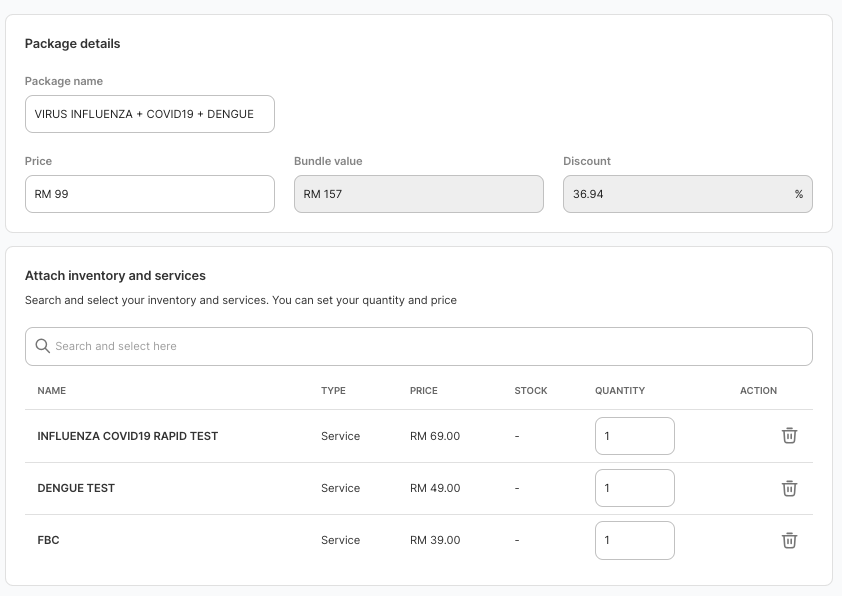Focus the Package name text field

coord(150,114)
